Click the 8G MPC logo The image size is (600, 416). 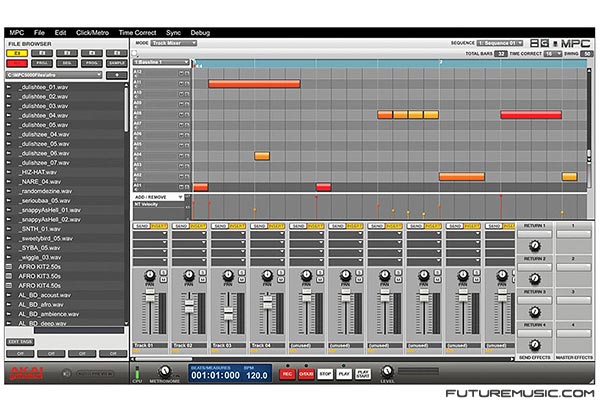(x=561, y=44)
